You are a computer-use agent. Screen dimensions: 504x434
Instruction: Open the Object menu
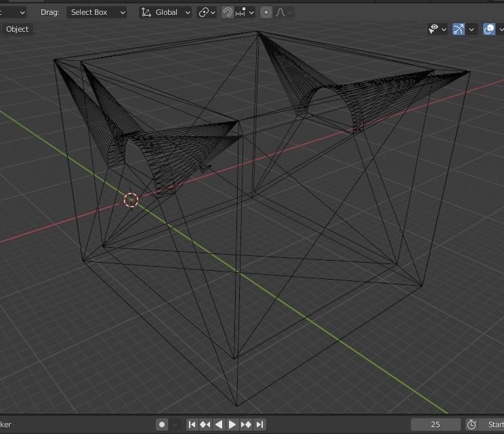[18, 29]
